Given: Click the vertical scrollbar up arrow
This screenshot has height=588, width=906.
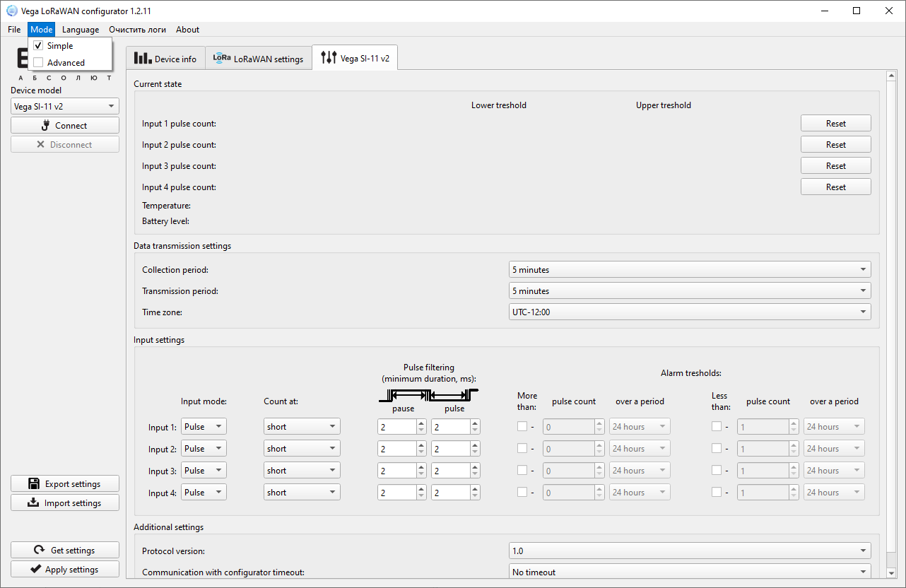Looking at the screenshot, I should 891,76.
